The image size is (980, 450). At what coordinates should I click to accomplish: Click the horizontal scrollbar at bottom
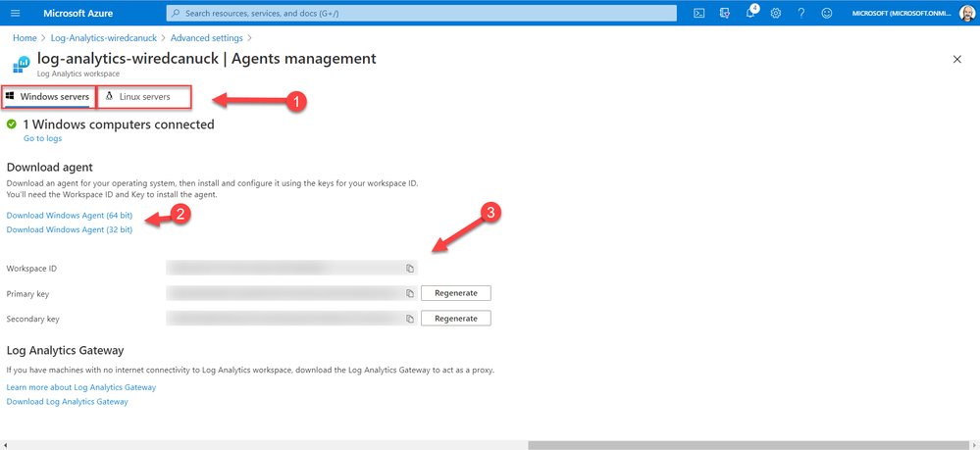(x=748, y=445)
